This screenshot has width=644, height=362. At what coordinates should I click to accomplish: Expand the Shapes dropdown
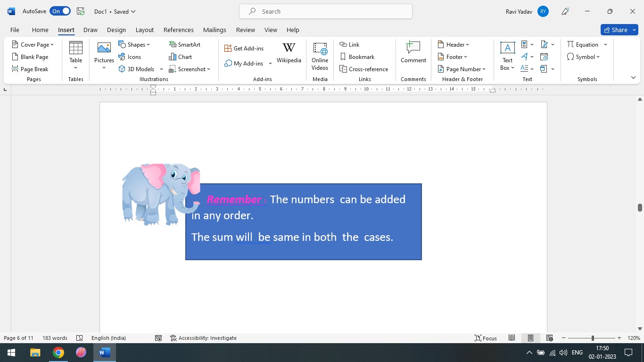point(134,44)
